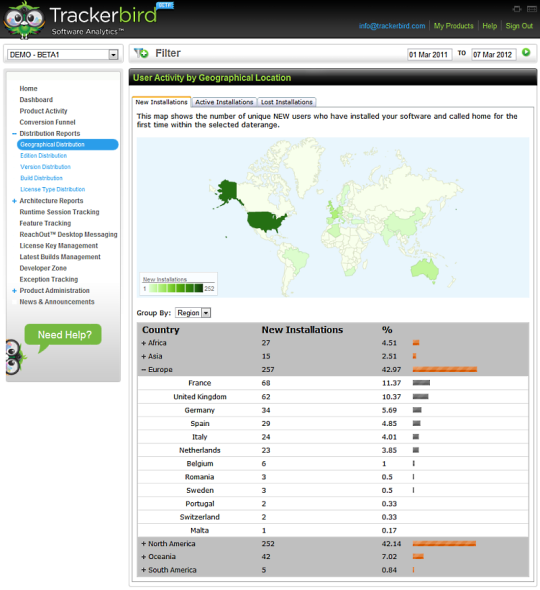Open Latest Builds Management
The image size is (540, 590).
click(60, 257)
